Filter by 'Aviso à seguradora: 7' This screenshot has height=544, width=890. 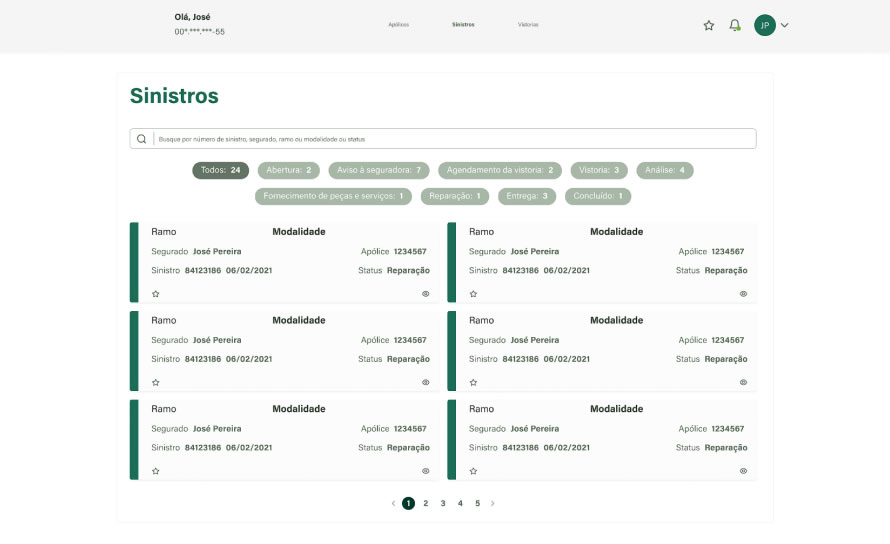coord(379,170)
